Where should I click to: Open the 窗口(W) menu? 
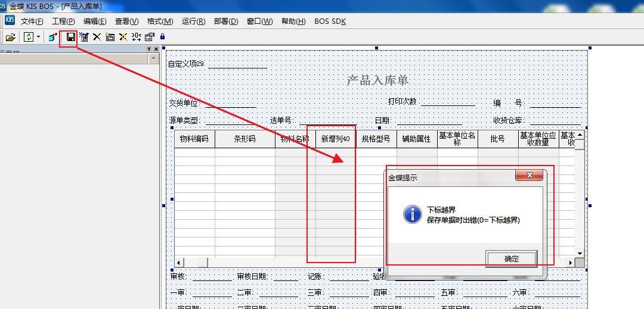259,21
